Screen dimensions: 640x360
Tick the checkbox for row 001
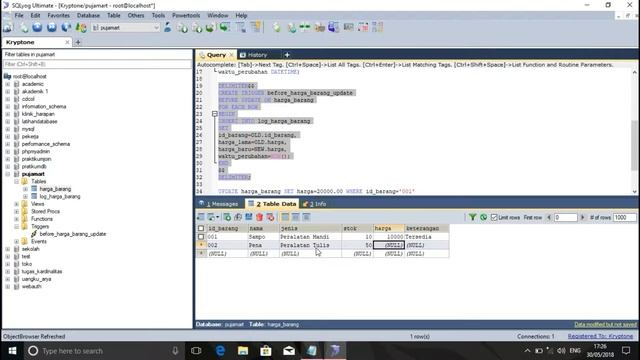(x=201, y=237)
